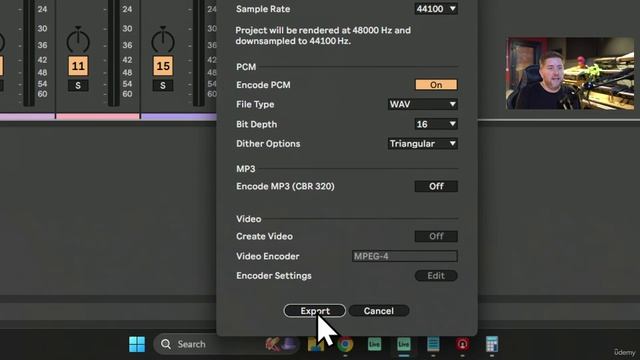Open the Dither Options Triangular dropdown

point(422,144)
